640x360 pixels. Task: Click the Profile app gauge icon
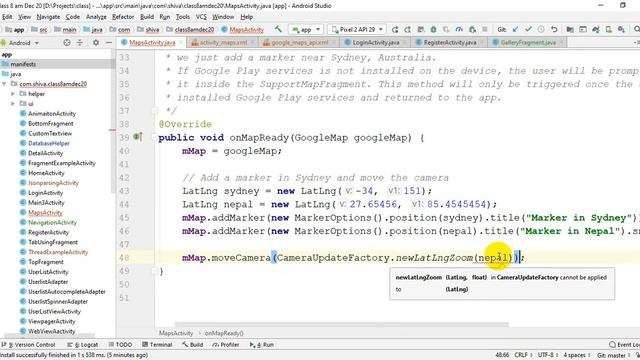tap(459, 29)
